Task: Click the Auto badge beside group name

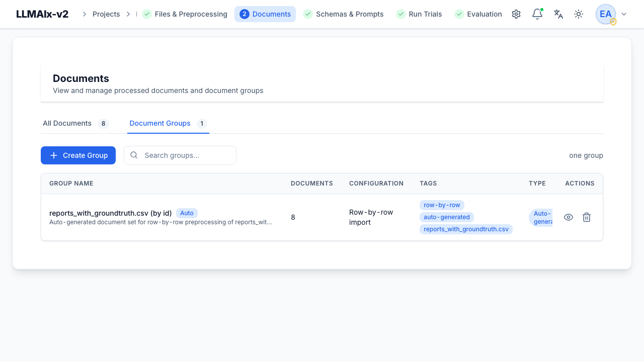Action: [187, 213]
